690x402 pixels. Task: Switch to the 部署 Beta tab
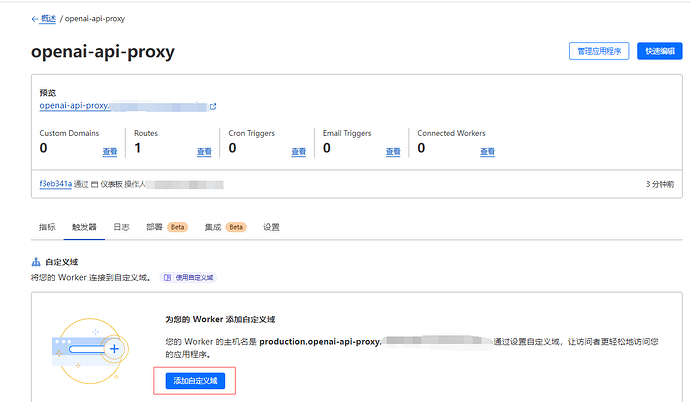click(x=167, y=227)
